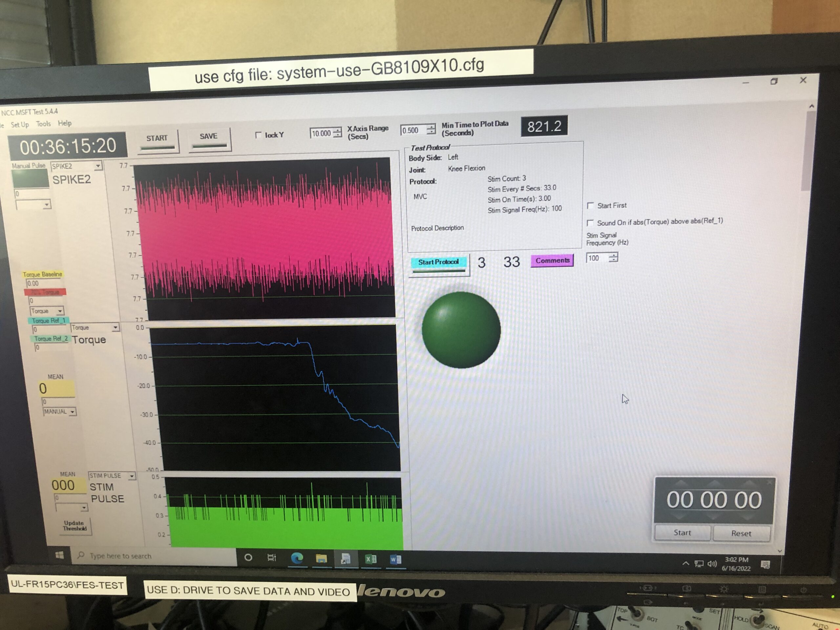The width and height of the screenshot is (840, 630).
Task: Click the Torque Baseline value field
Action: [x=43, y=283]
